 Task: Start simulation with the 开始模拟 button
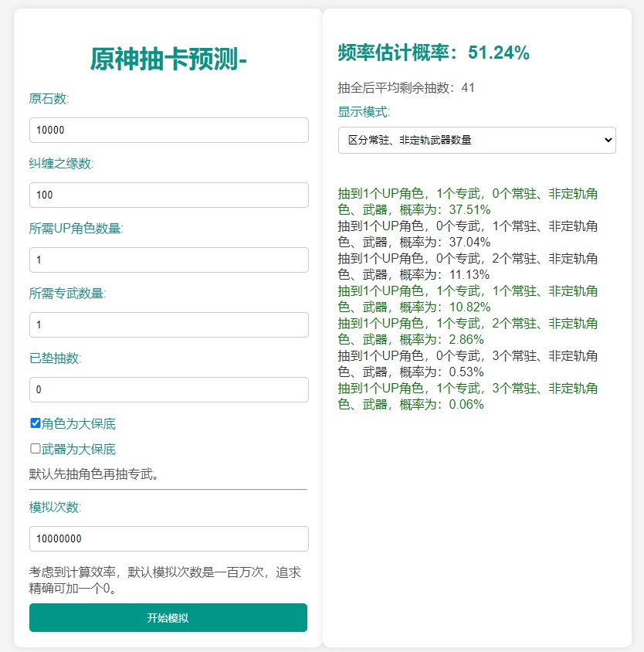click(x=168, y=617)
